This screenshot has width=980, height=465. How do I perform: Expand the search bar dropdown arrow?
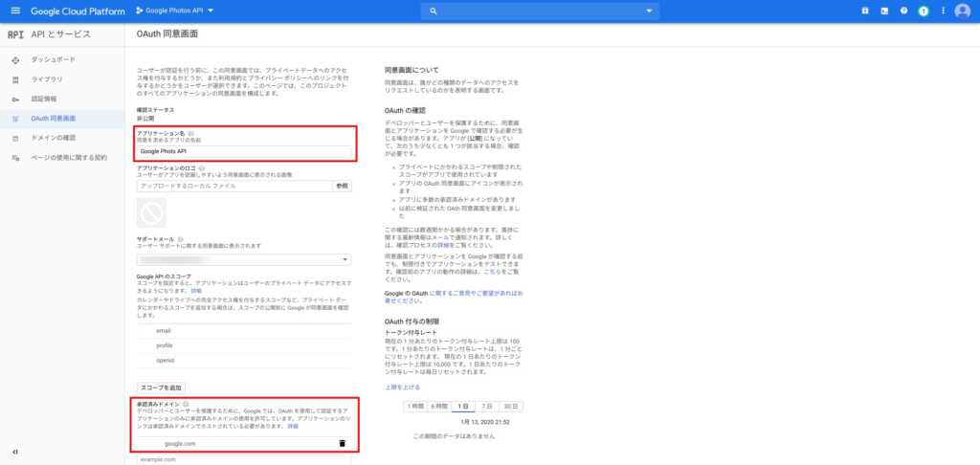650,11
